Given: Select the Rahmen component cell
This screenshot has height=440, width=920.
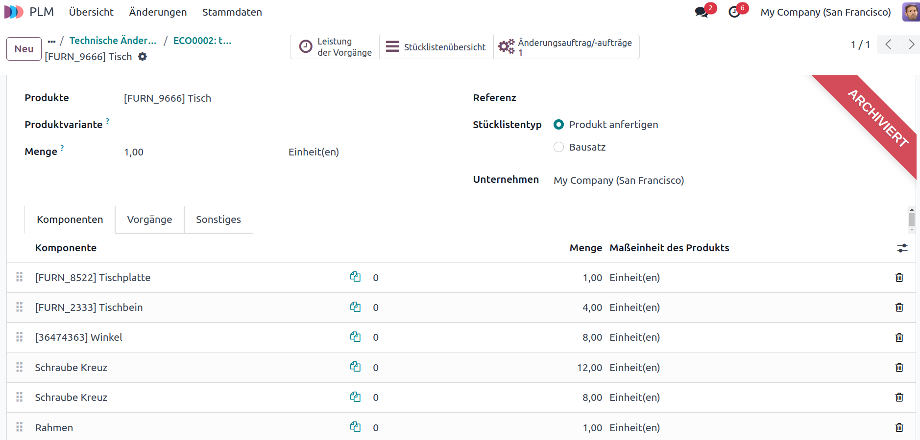Looking at the screenshot, I should point(54,427).
